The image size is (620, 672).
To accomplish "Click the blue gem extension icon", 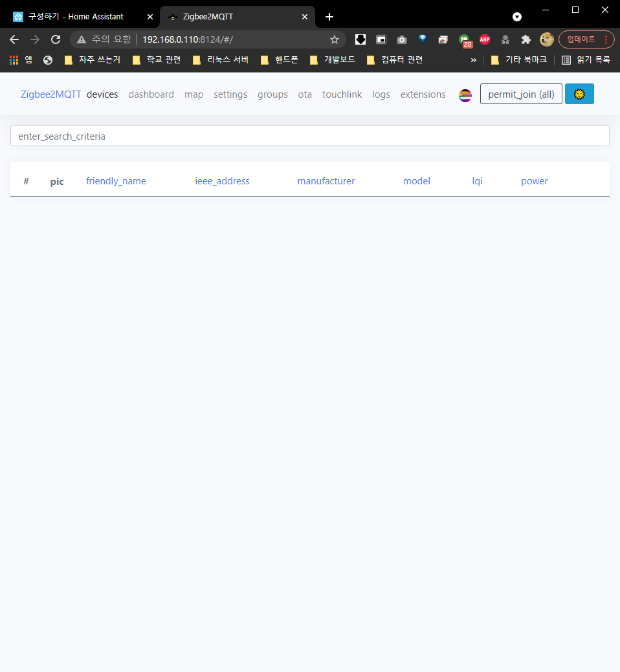I will point(423,39).
